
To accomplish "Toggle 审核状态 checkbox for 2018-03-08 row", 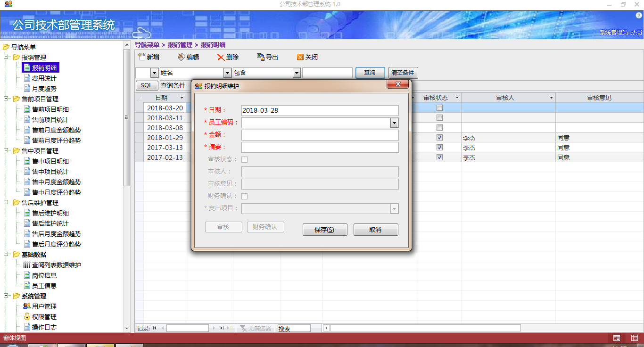I will tap(439, 128).
